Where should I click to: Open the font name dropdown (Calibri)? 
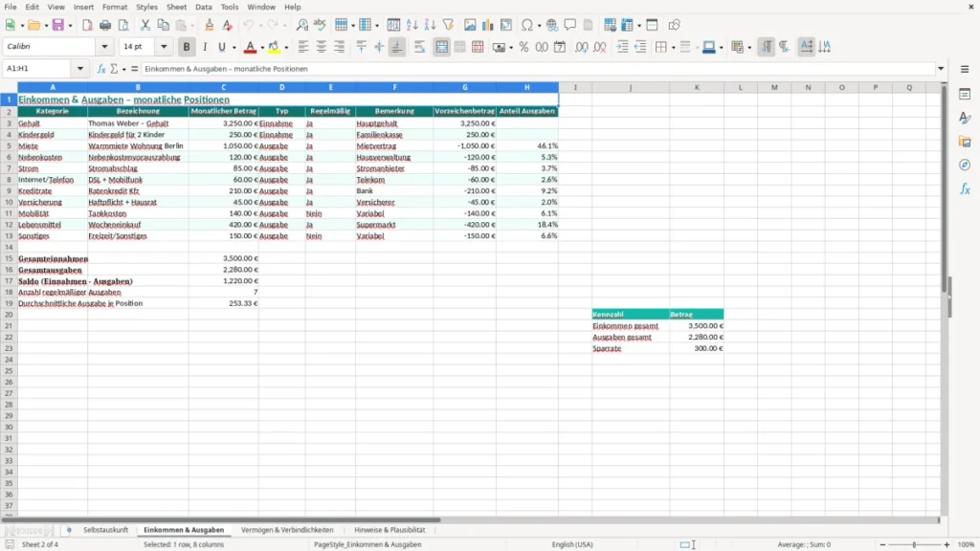point(104,46)
